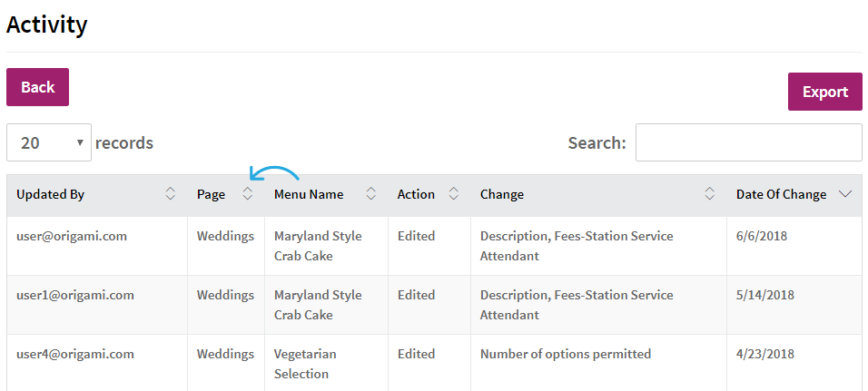This screenshot has width=868, height=391.
Task: Select the user@origami.com row cell
Action: click(x=72, y=236)
